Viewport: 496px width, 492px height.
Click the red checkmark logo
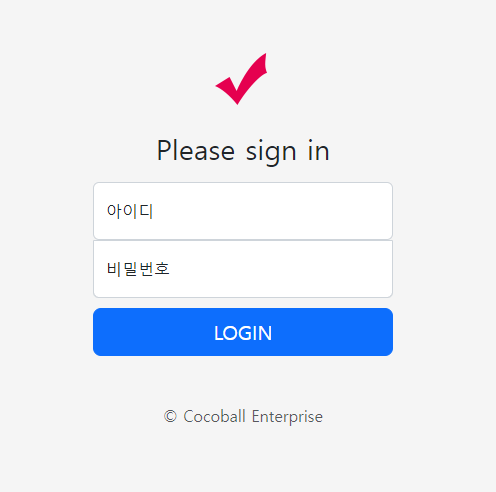pos(242,79)
